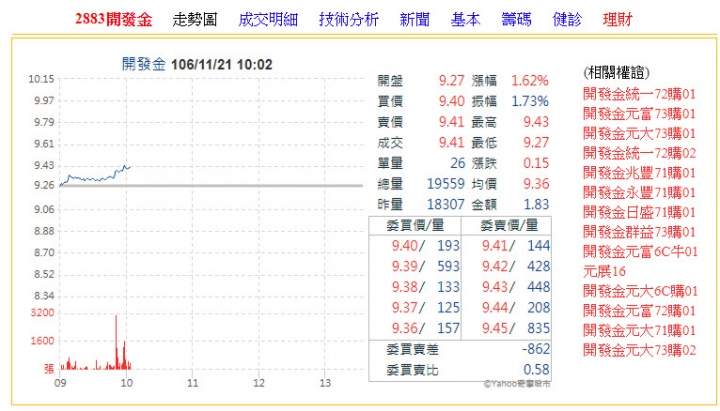Screen dimensions: 720x411
Task: Click ask row 9.43 / 448
Action: [x=516, y=287]
